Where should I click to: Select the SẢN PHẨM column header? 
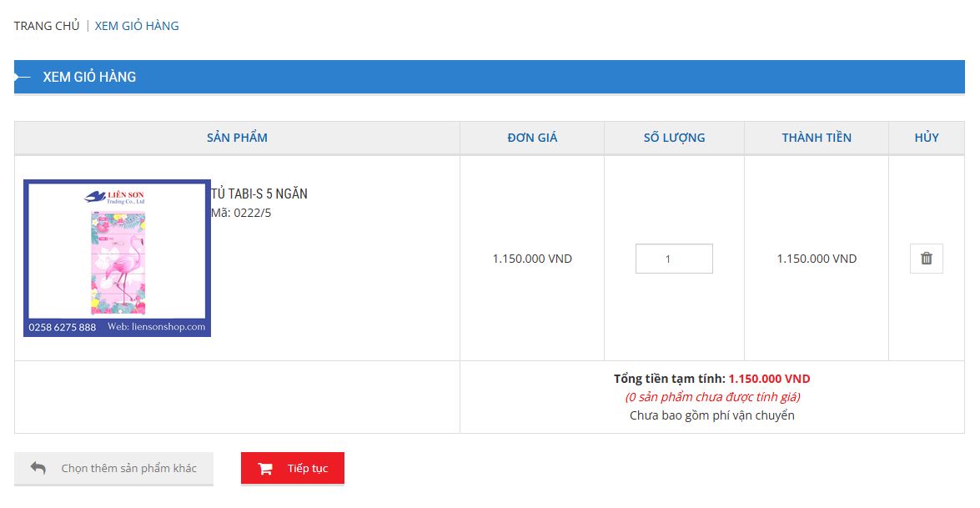237,138
